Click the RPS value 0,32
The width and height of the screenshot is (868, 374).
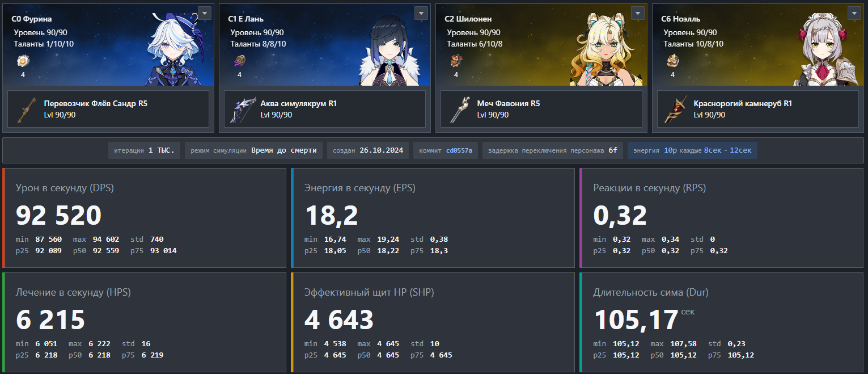[620, 216]
